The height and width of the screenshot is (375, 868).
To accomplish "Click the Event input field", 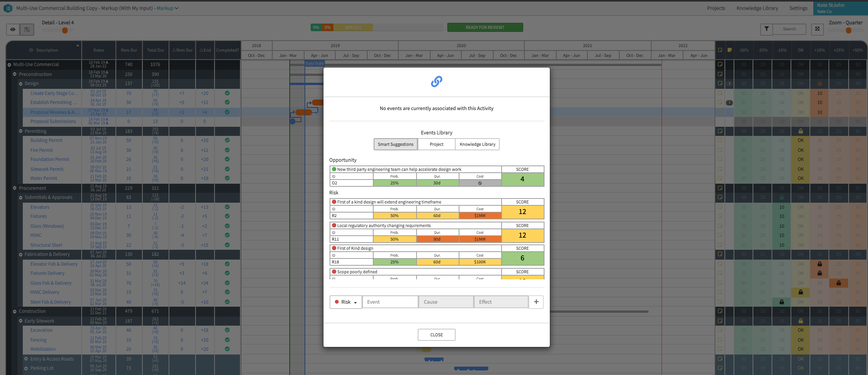I will pyautogui.click(x=390, y=302).
